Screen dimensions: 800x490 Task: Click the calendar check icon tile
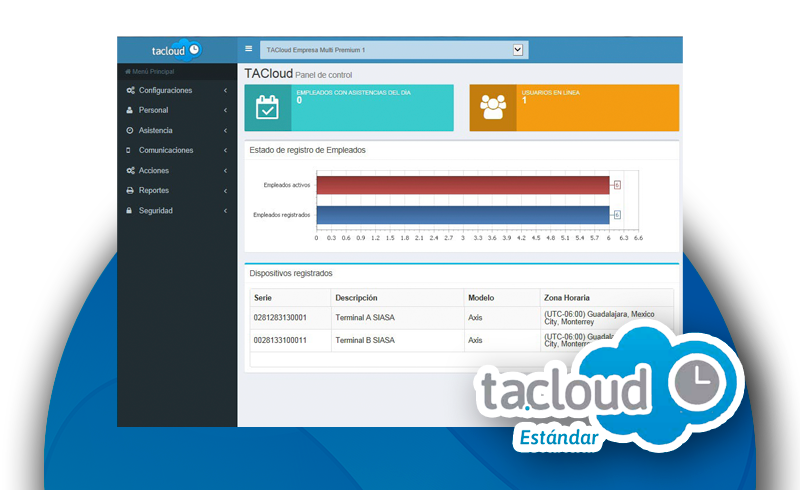268,108
